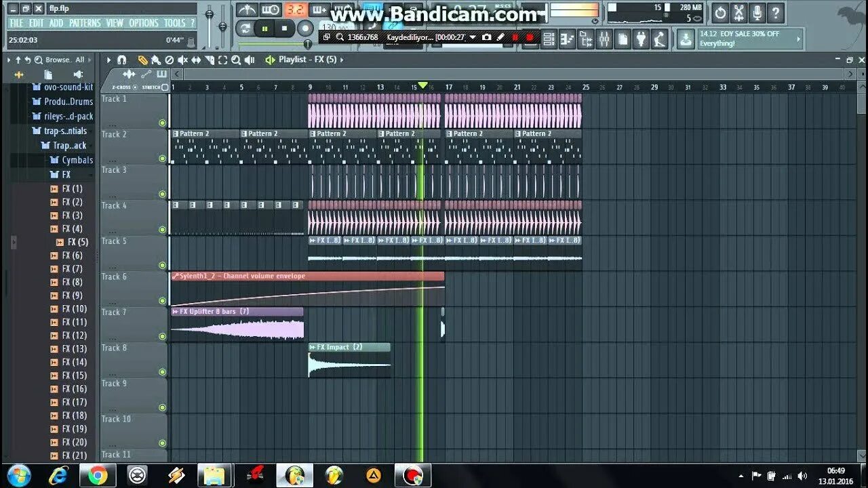This screenshot has width=868, height=488.
Task: Click the system tray volume speaker icon
Action: click(802, 476)
